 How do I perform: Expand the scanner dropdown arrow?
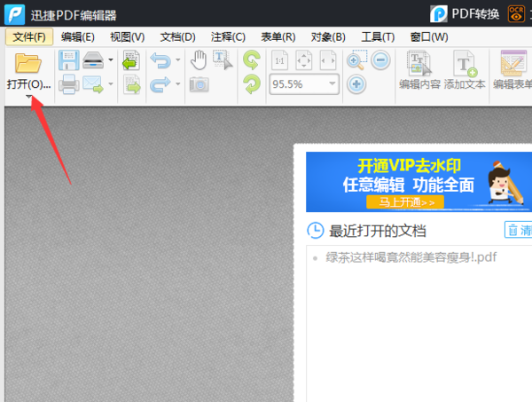pyautogui.click(x=111, y=60)
